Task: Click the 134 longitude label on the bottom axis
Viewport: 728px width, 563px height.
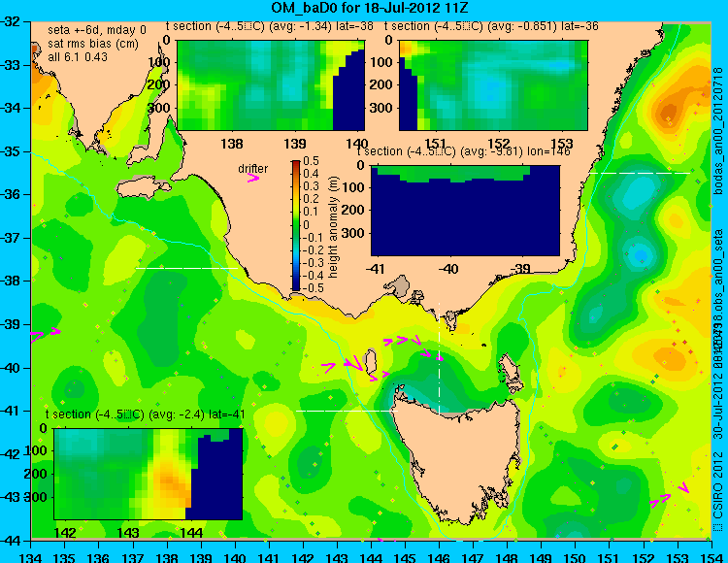Action: 31,557
